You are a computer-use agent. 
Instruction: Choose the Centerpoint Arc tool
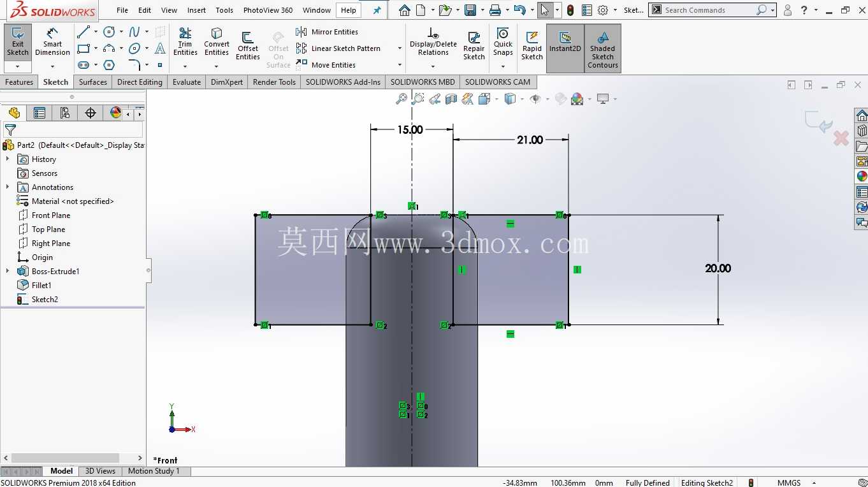point(110,48)
